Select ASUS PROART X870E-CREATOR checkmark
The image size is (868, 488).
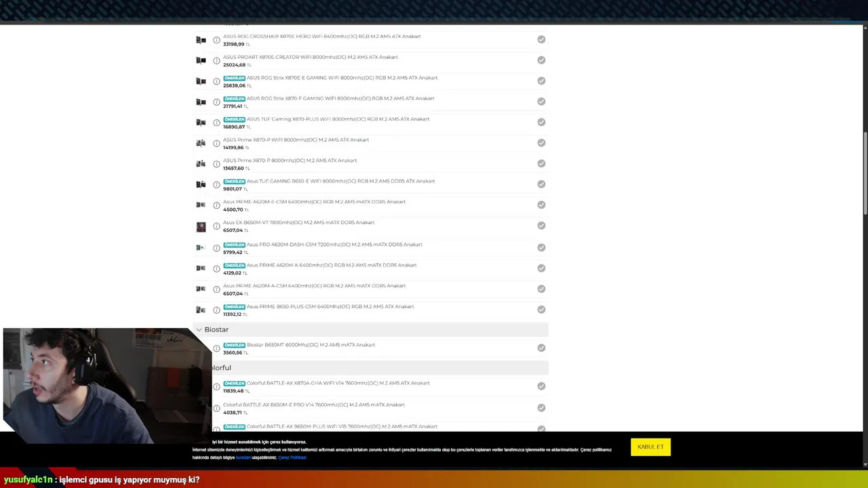541,60
